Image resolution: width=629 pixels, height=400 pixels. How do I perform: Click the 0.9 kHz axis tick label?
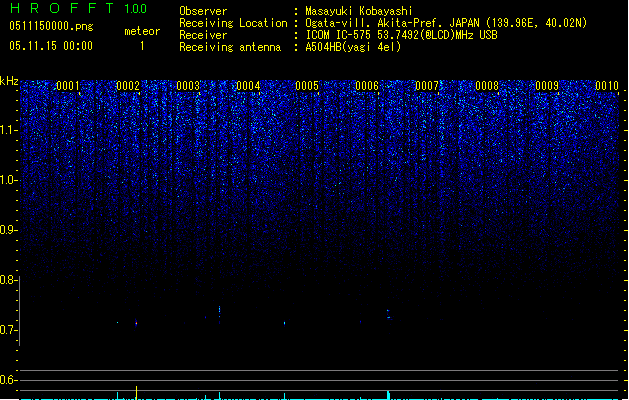pyautogui.click(x=8, y=230)
